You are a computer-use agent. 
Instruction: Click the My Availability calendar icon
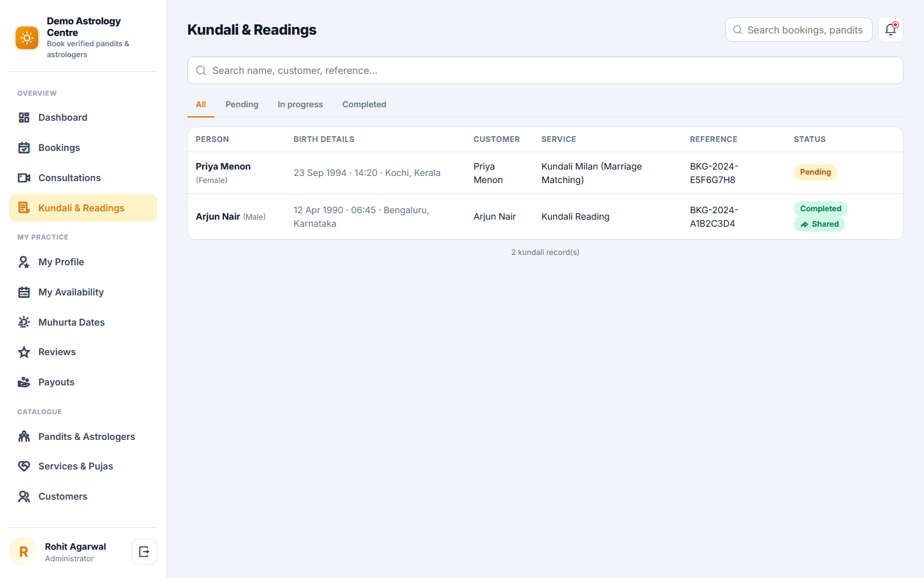(x=24, y=292)
